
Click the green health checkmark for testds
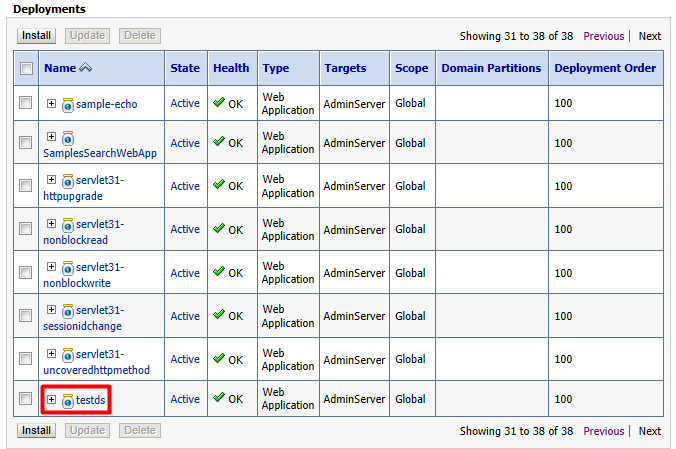click(x=219, y=397)
